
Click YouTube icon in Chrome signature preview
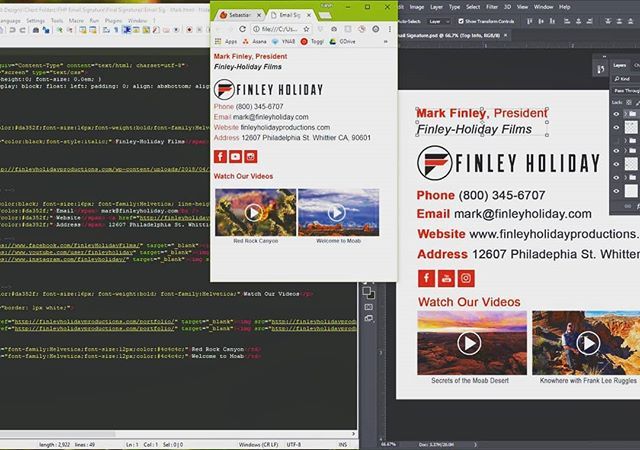pos(236,156)
